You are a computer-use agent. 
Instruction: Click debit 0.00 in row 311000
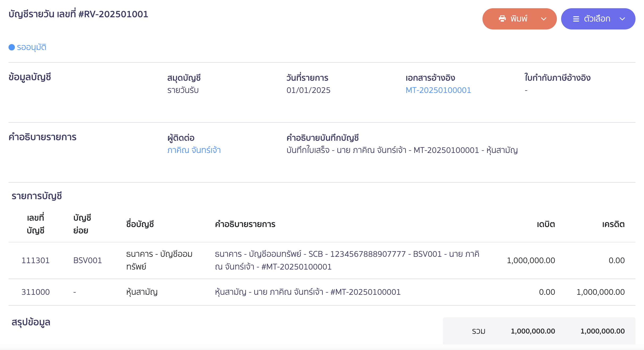coord(547,292)
